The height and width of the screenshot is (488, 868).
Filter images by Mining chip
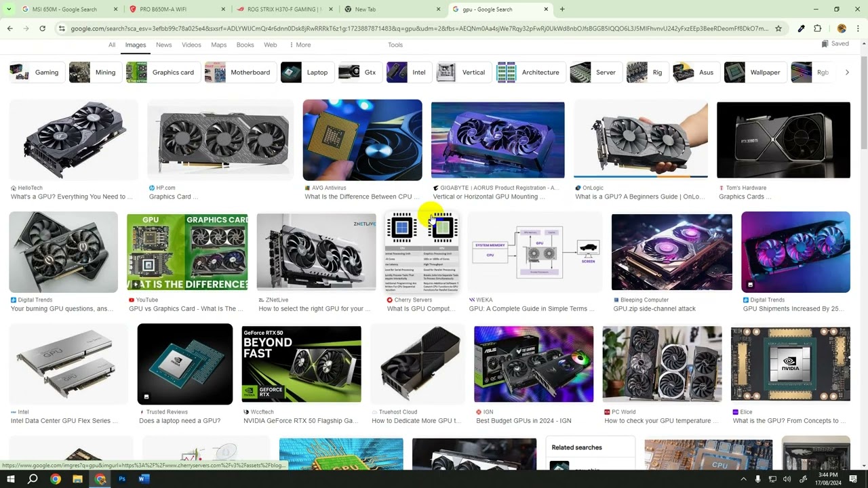pos(95,73)
